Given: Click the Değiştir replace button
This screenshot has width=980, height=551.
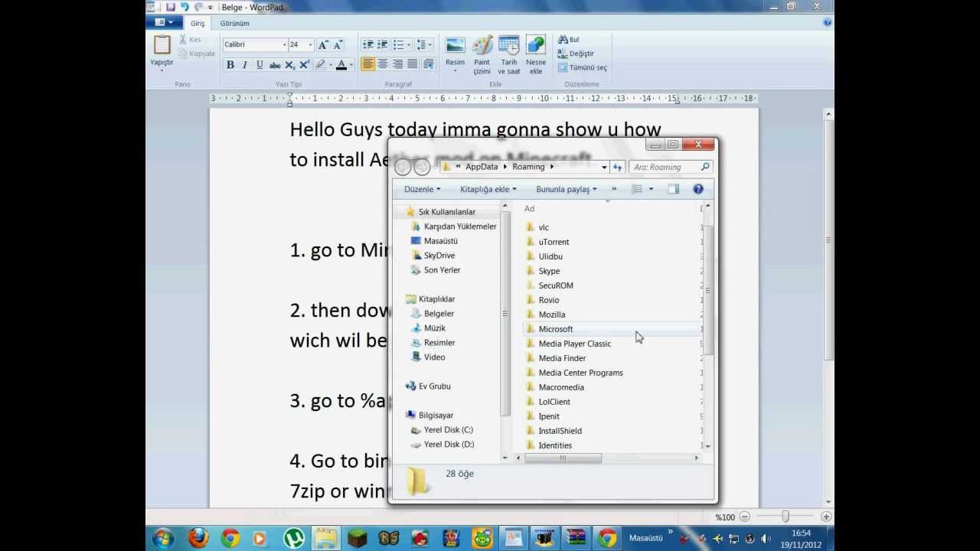Looking at the screenshot, I should pyautogui.click(x=576, y=54).
